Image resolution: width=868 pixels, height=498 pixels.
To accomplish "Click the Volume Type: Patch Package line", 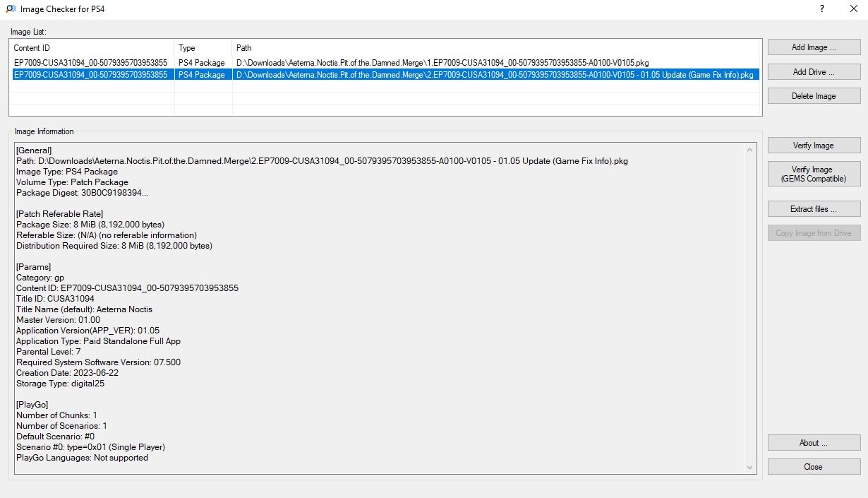I will pyautogui.click(x=73, y=182).
